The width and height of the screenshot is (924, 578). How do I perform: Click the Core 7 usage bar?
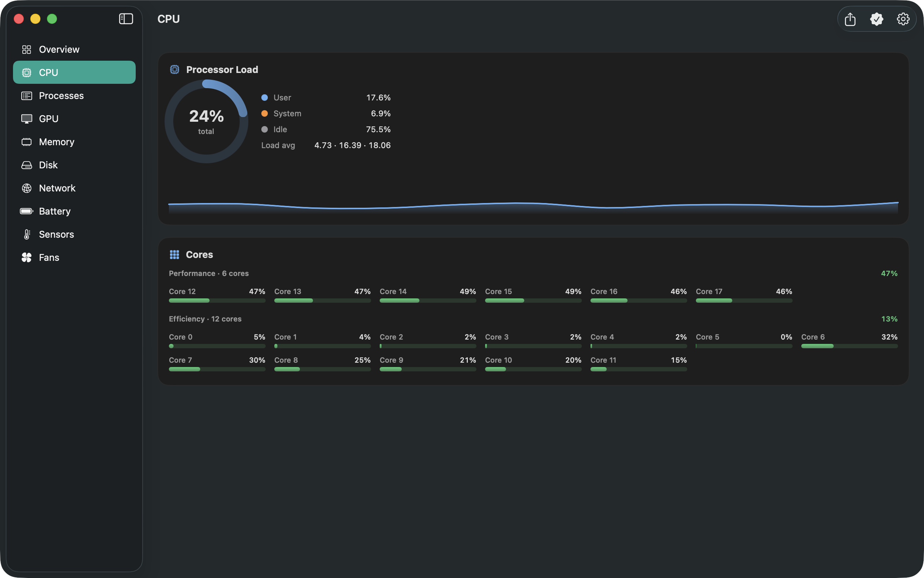(217, 369)
